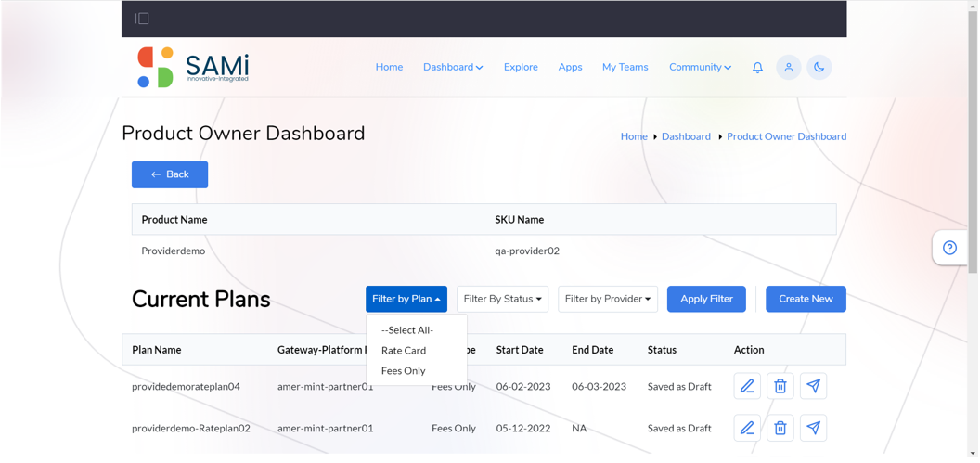Follow the Dashboard breadcrumb link
The image size is (980, 463).
[x=686, y=136]
